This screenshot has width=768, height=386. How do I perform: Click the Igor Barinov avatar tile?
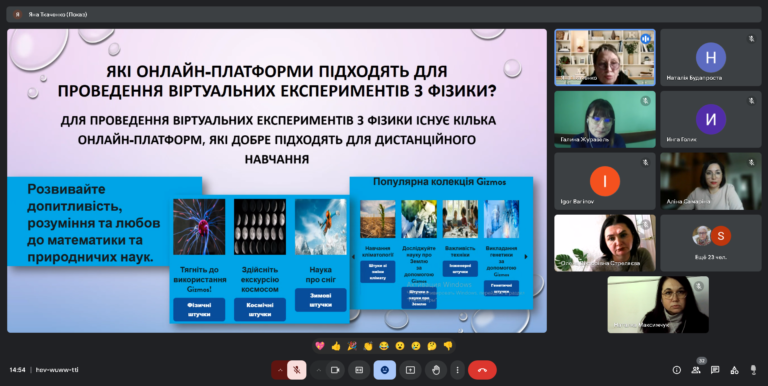click(604, 181)
